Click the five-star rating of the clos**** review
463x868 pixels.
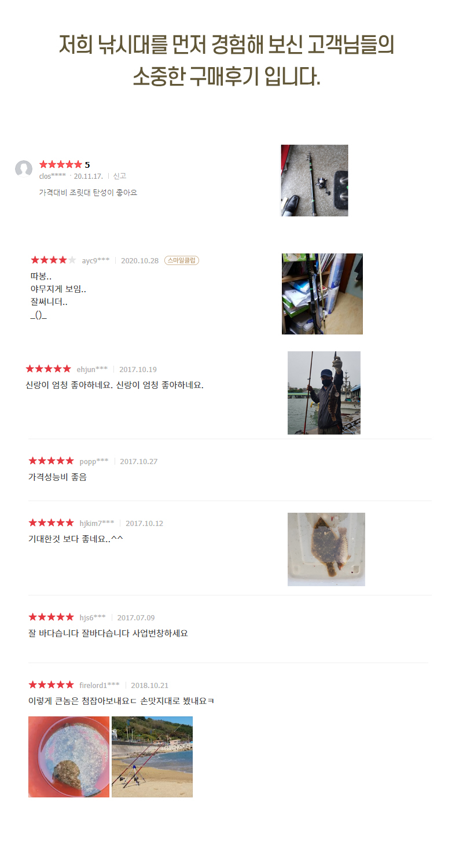pyautogui.click(x=61, y=164)
